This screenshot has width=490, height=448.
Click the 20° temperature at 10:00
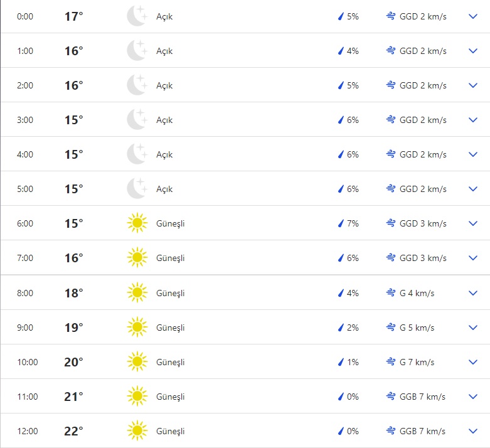pyautogui.click(x=73, y=362)
